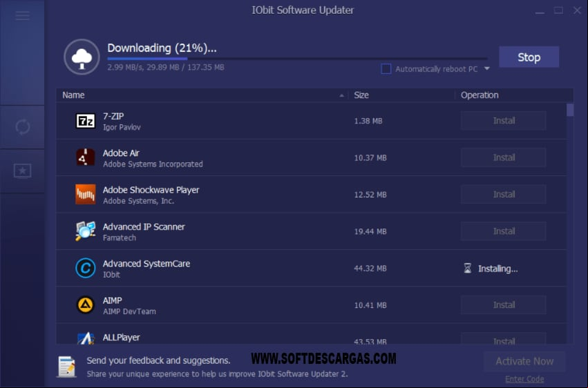Select the Adobe Air name text
Screen dimensions: 588x388
pyautogui.click(x=121, y=153)
